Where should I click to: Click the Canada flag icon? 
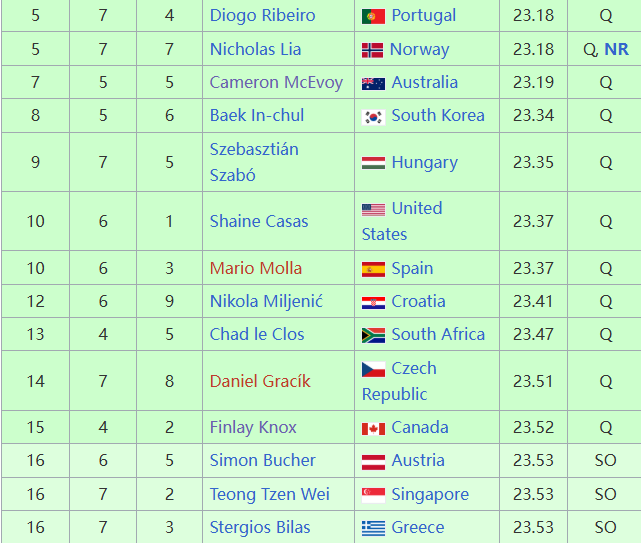tap(373, 429)
